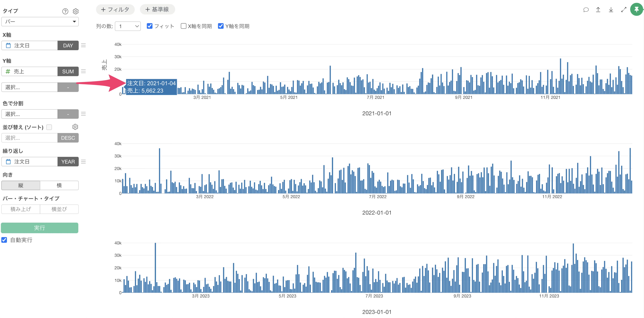Viewport: 644px width, 318px height.
Task: Click the green pin button
Action: tap(636, 10)
